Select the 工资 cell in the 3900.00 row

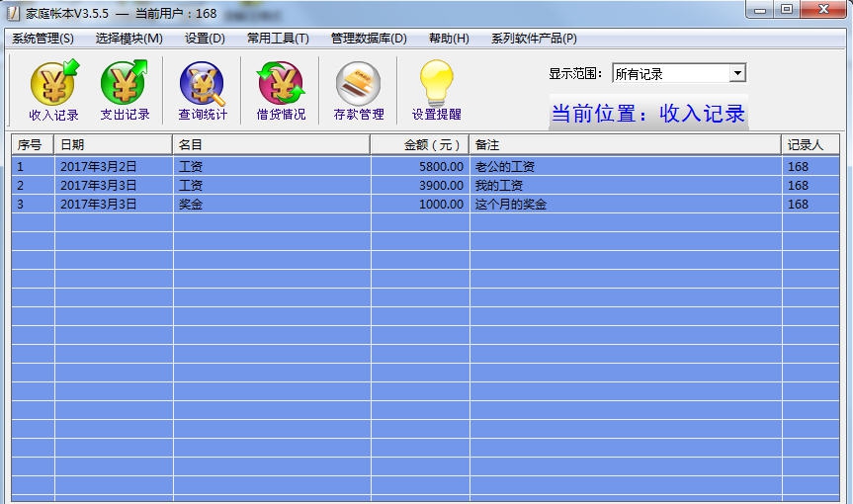pyautogui.click(x=272, y=186)
